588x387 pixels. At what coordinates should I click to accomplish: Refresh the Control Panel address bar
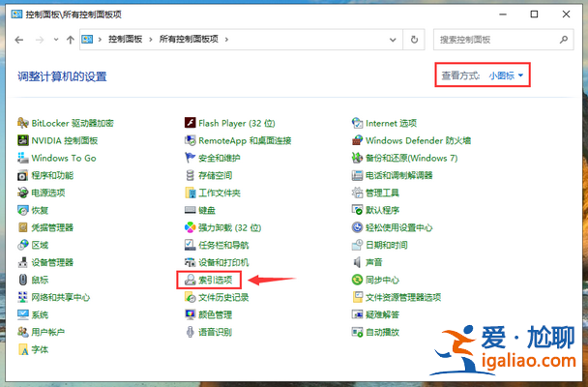[x=415, y=40]
